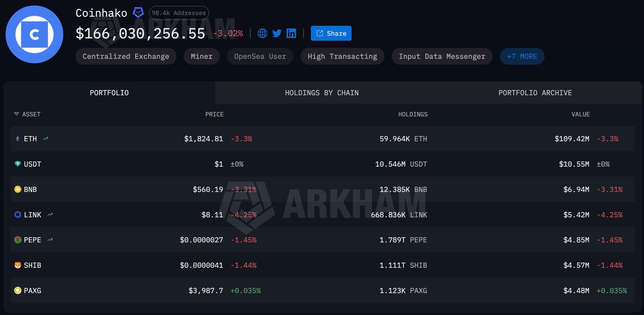The image size is (644, 315).
Task: Select the High Transacting tag
Action: click(342, 56)
